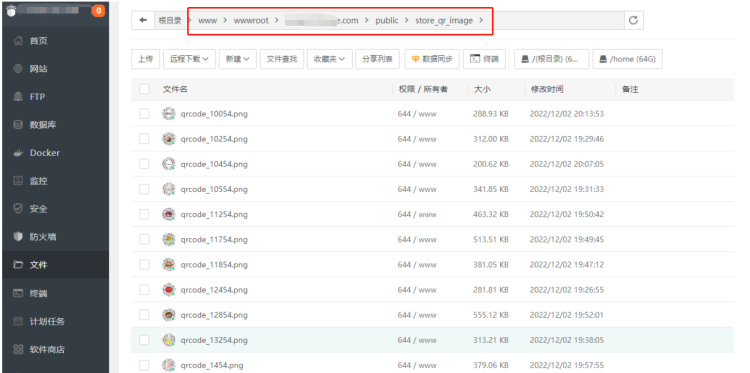Screen dimensions: 750x373
Task: Open file qrcode_10454.png
Action: (x=214, y=164)
